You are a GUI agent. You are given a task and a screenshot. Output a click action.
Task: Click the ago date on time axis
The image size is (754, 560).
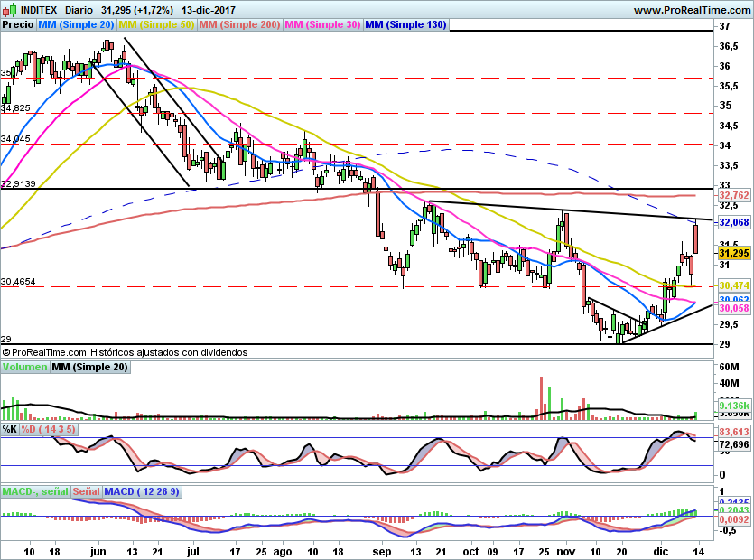283,552
